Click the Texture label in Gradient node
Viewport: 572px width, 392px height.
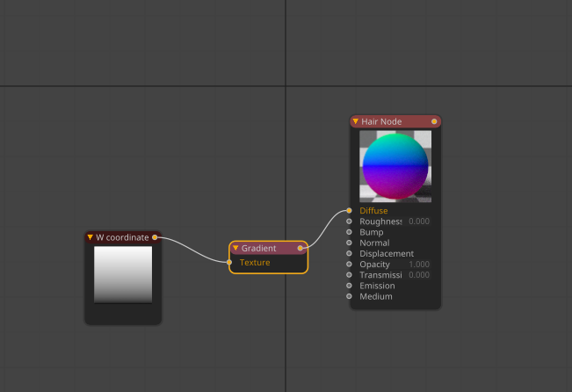tap(255, 263)
